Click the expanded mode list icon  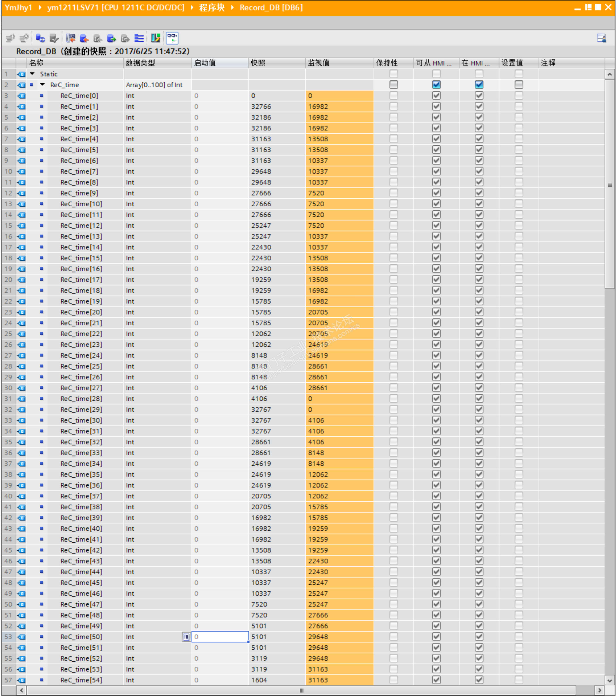coord(139,38)
